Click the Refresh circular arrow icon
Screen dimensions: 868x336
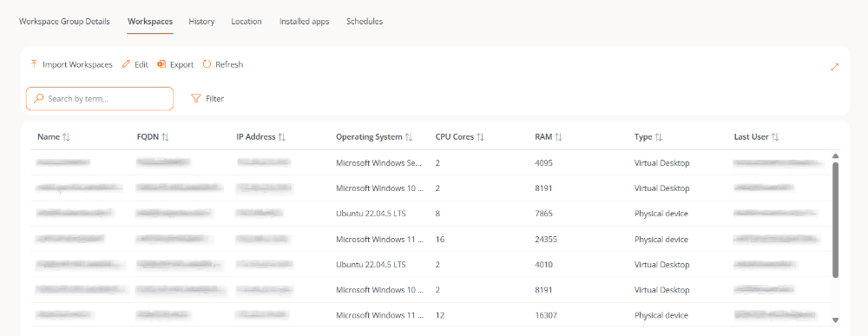coord(207,64)
